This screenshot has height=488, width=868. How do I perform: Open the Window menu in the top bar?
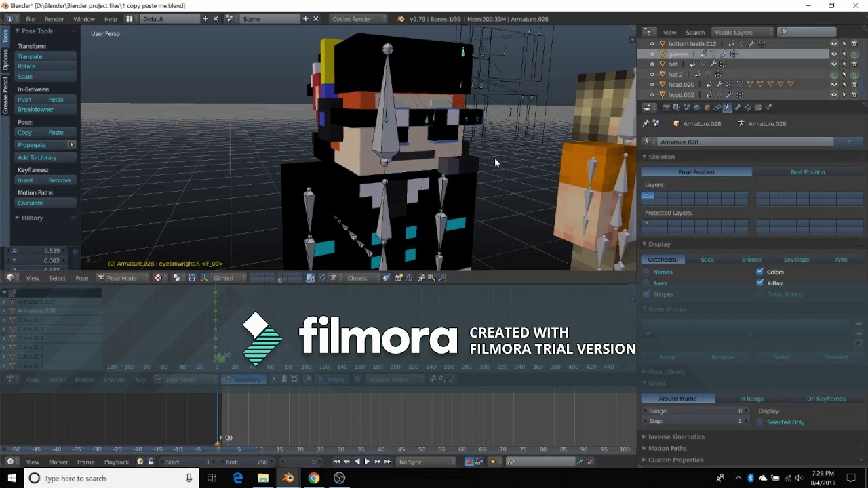click(x=84, y=19)
